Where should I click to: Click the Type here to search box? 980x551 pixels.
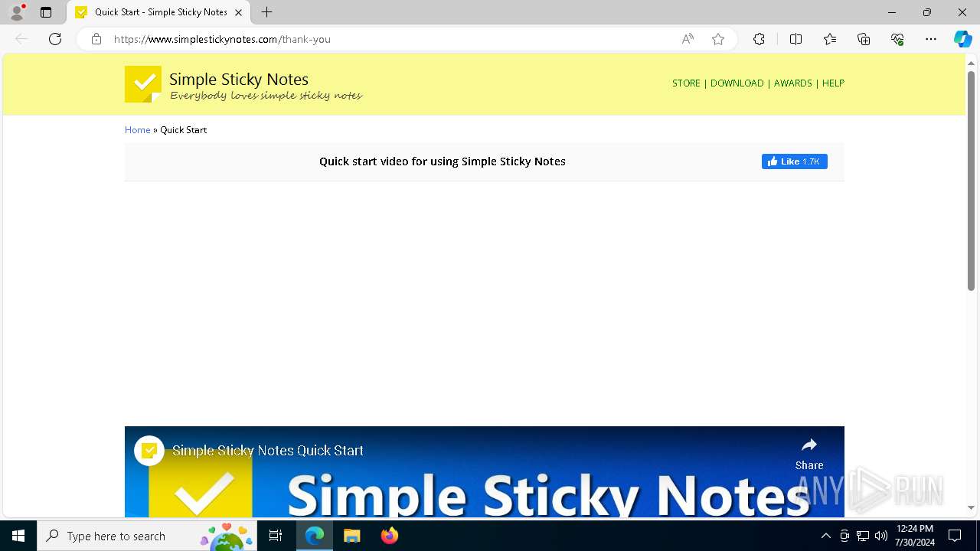147,536
